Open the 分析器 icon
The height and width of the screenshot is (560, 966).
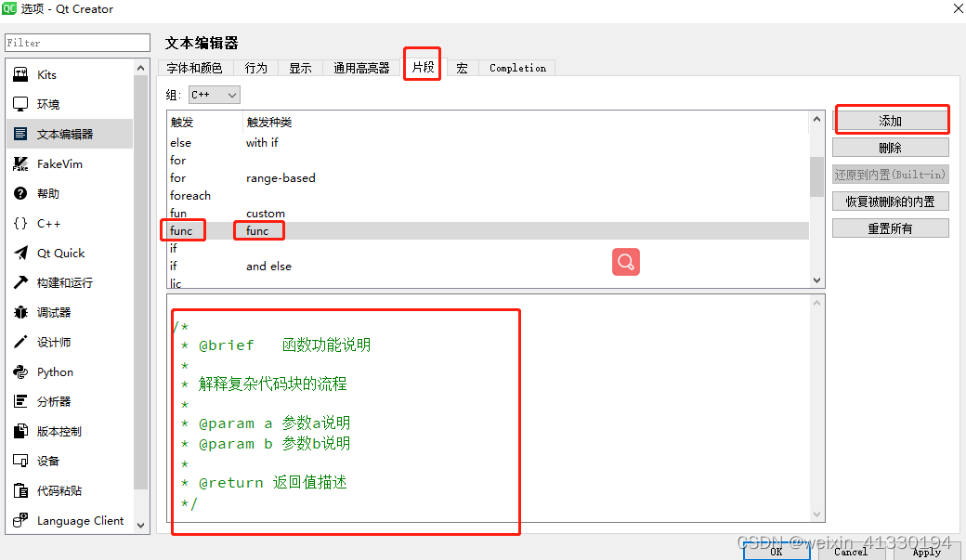click(20, 401)
